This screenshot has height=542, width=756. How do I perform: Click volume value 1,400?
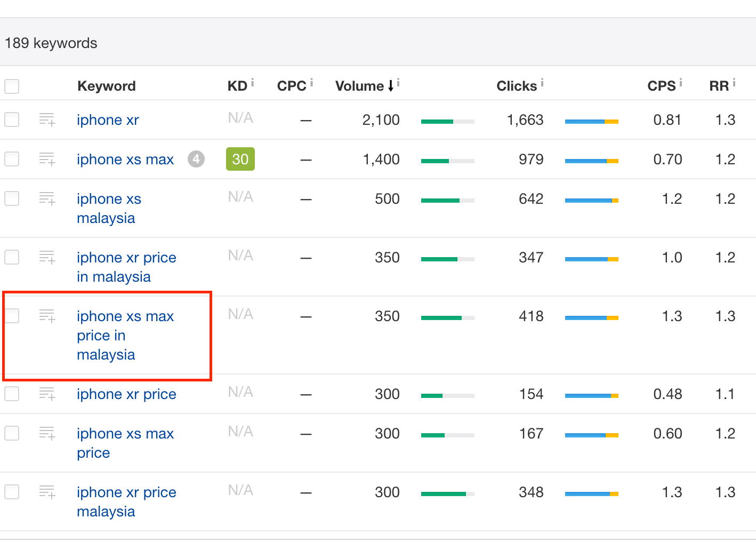[381, 160]
